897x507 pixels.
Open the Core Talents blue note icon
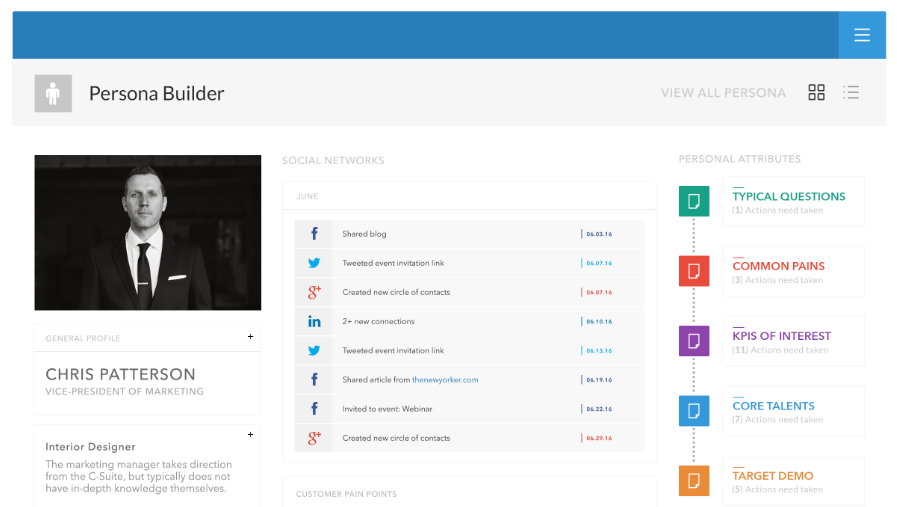coord(694,411)
